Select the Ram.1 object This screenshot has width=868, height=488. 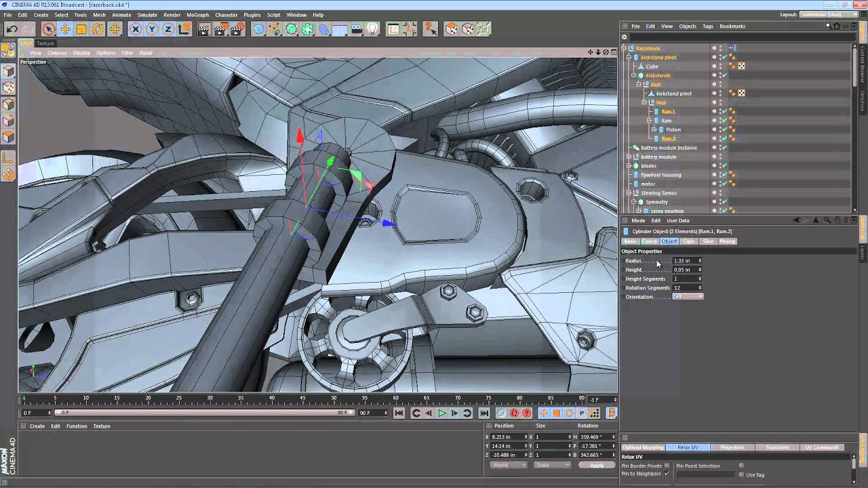(x=668, y=111)
